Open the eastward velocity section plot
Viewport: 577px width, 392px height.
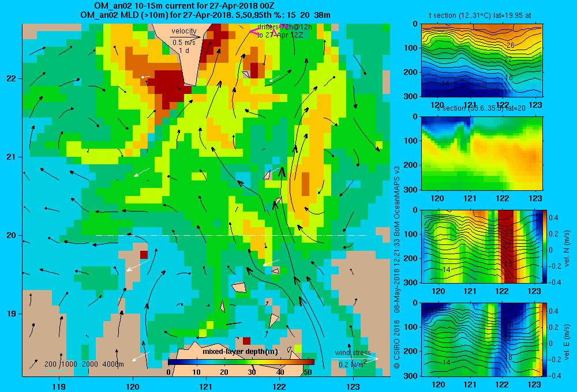(x=482, y=340)
